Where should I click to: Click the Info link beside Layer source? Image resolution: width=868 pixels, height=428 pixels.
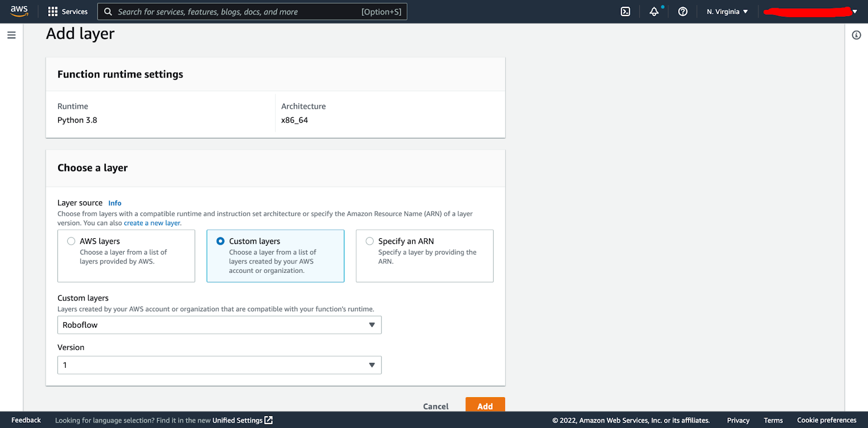click(114, 203)
